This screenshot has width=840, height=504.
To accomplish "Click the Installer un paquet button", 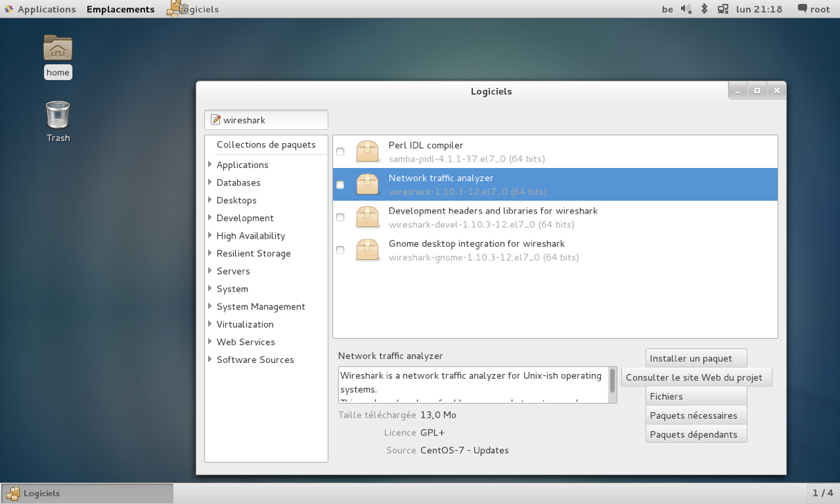I will pos(696,358).
